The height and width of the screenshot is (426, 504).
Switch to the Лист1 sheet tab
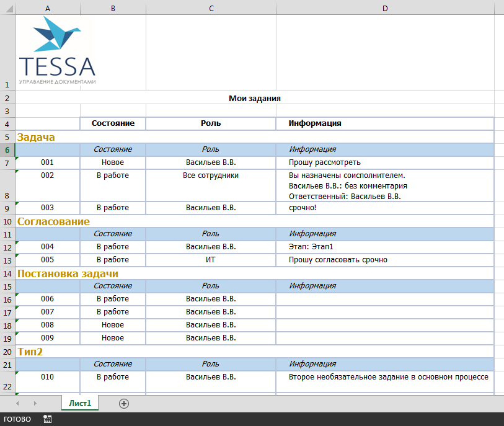point(80,403)
